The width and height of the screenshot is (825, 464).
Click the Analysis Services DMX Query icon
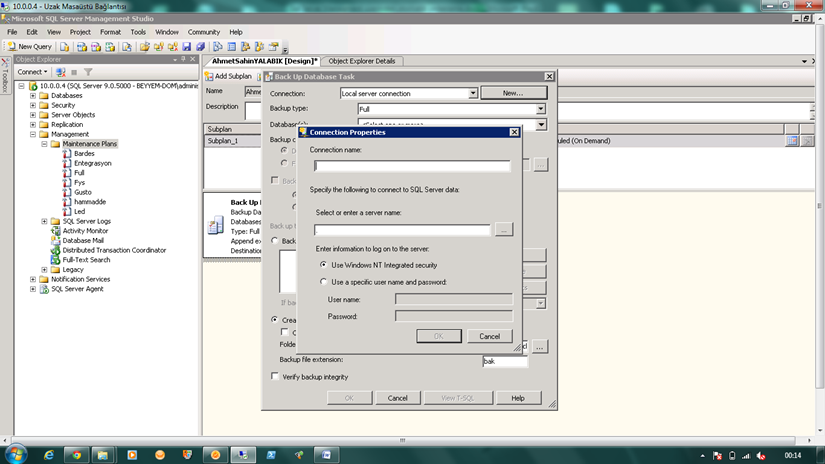coord(96,47)
